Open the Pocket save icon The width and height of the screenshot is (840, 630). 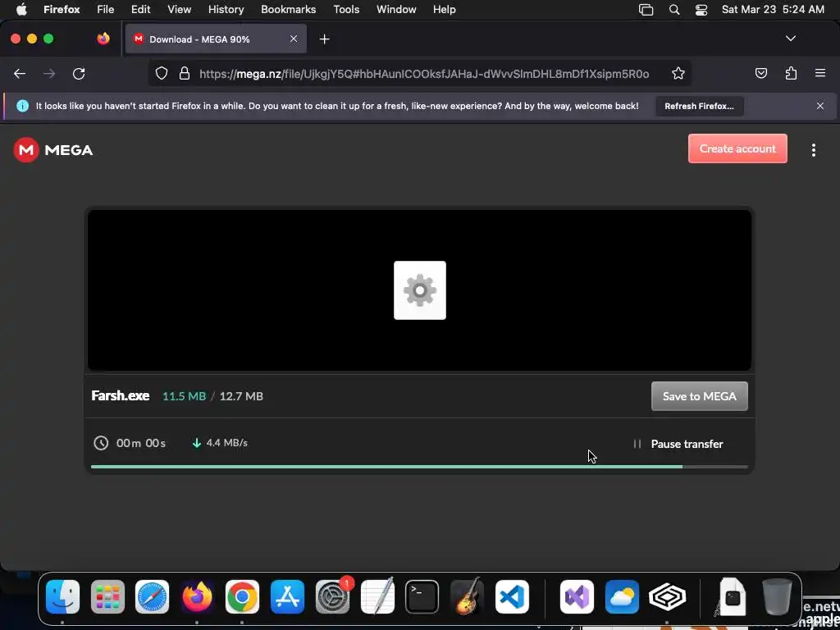click(761, 73)
